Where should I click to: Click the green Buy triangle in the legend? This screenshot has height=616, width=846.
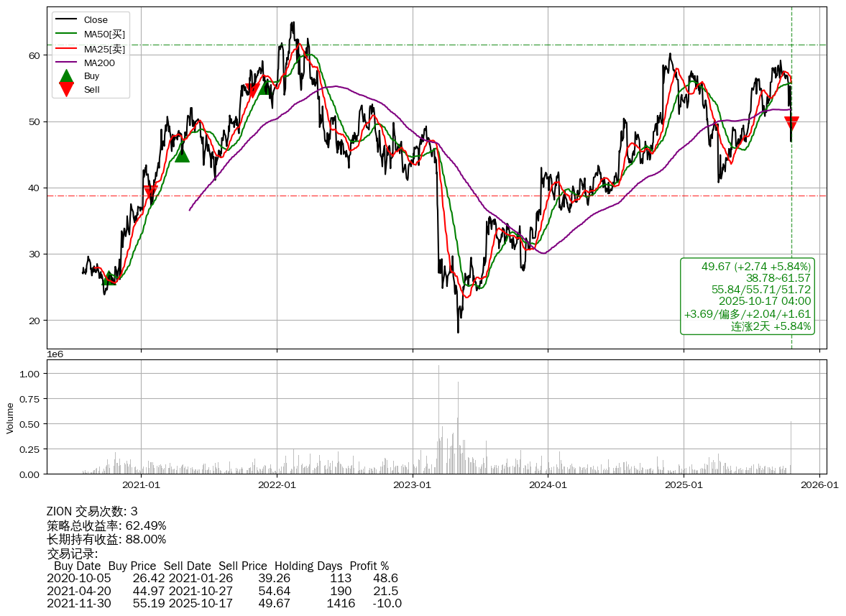[x=66, y=76]
